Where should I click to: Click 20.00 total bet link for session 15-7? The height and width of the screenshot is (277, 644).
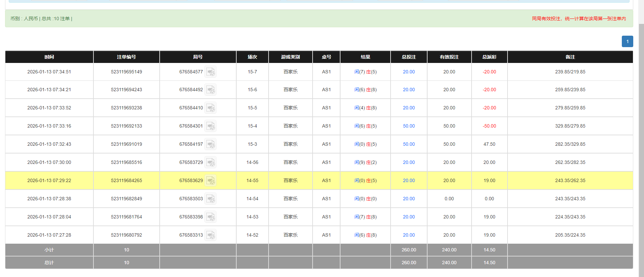click(x=409, y=72)
